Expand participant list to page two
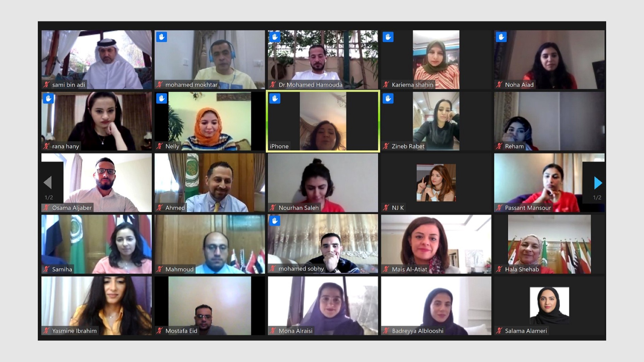The image size is (644, 362). pyautogui.click(x=597, y=183)
